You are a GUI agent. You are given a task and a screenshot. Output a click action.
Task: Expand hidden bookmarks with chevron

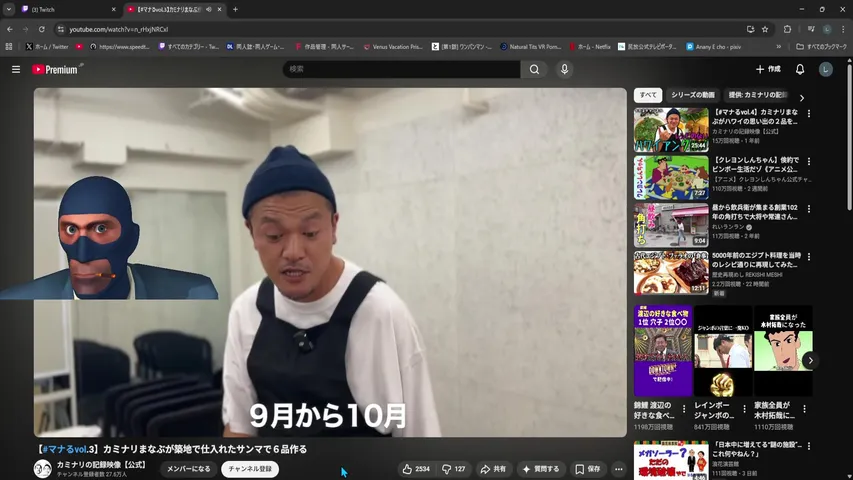pyautogui.click(x=778, y=47)
